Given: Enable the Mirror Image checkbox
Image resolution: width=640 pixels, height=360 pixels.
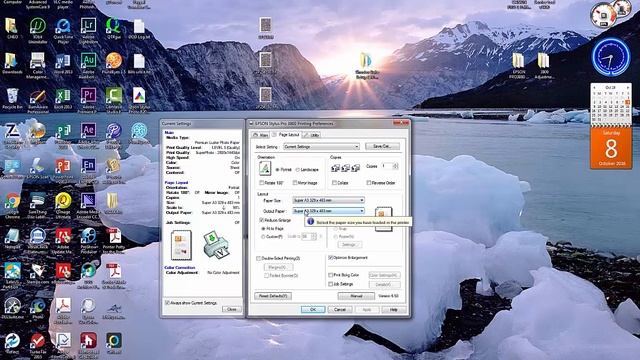Looking at the screenshot, I should 295,183.
